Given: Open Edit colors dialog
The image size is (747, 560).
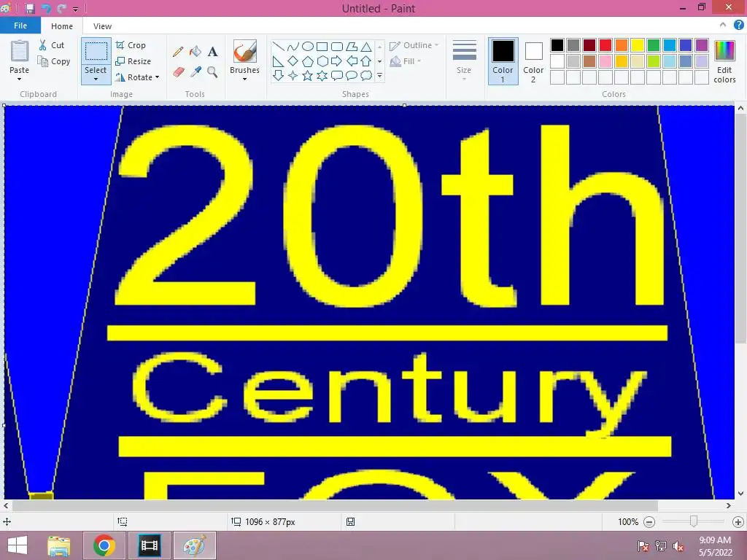Looking at the screenshot, I should click(724, 61).
